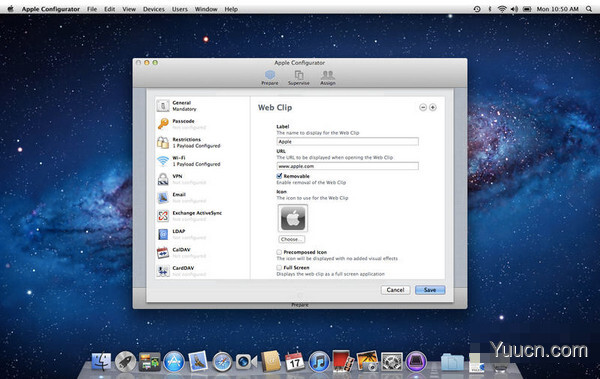Select the General payload icon
The width and height of the screenshot is (600, 379).
tap(163, 105)
